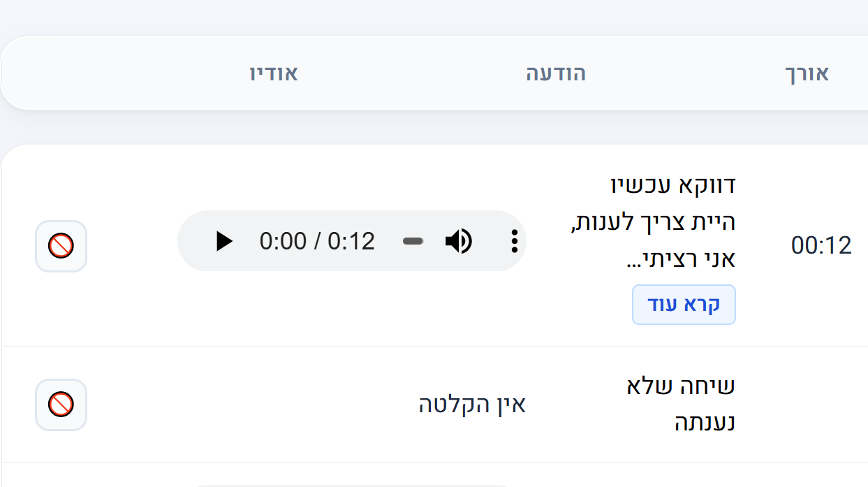
Task: Play the 0:12 voicemail audio
Action: (x=224, y=241)
